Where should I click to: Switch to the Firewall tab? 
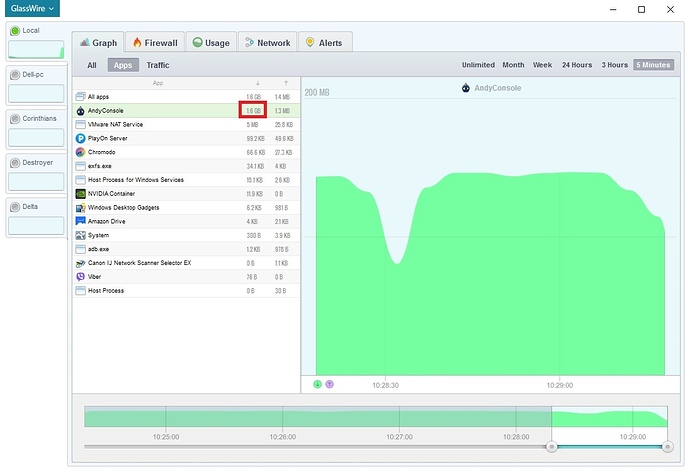tap(153, 43)
